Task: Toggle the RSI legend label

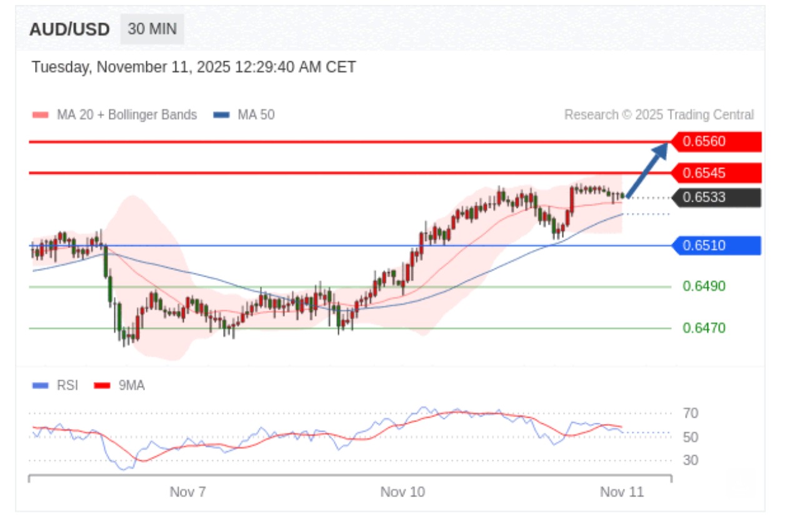Action: click(67, 386)
